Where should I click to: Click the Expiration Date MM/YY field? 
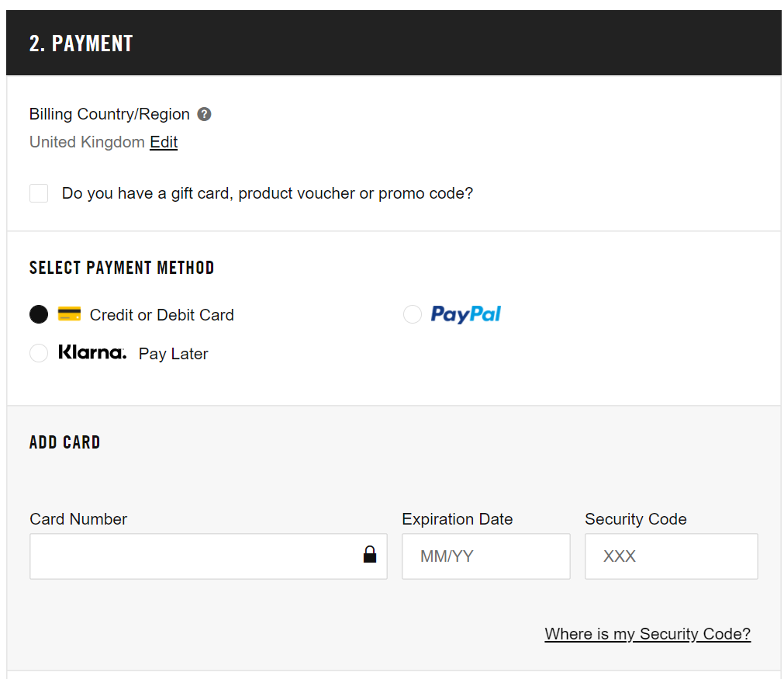485,556
